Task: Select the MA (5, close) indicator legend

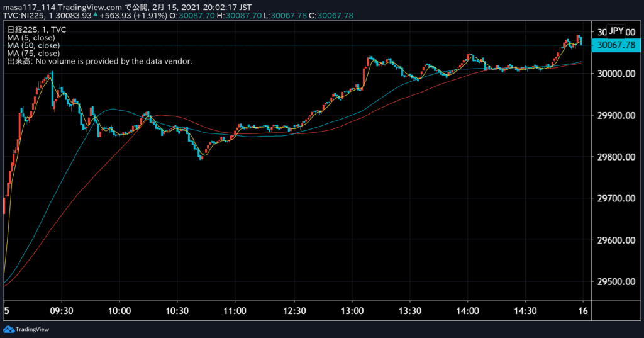Action: coord(31,37)
